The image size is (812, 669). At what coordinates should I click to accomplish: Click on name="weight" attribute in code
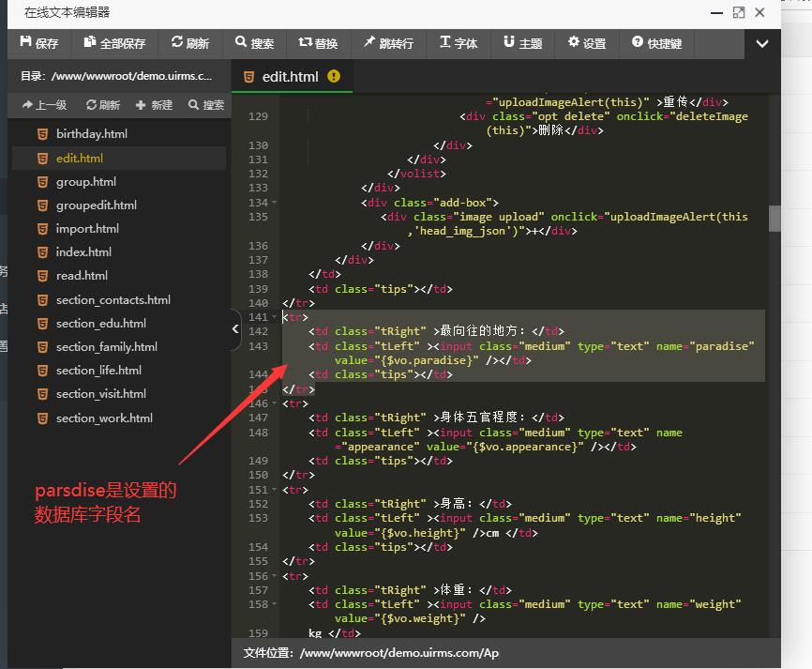[699, 604]
